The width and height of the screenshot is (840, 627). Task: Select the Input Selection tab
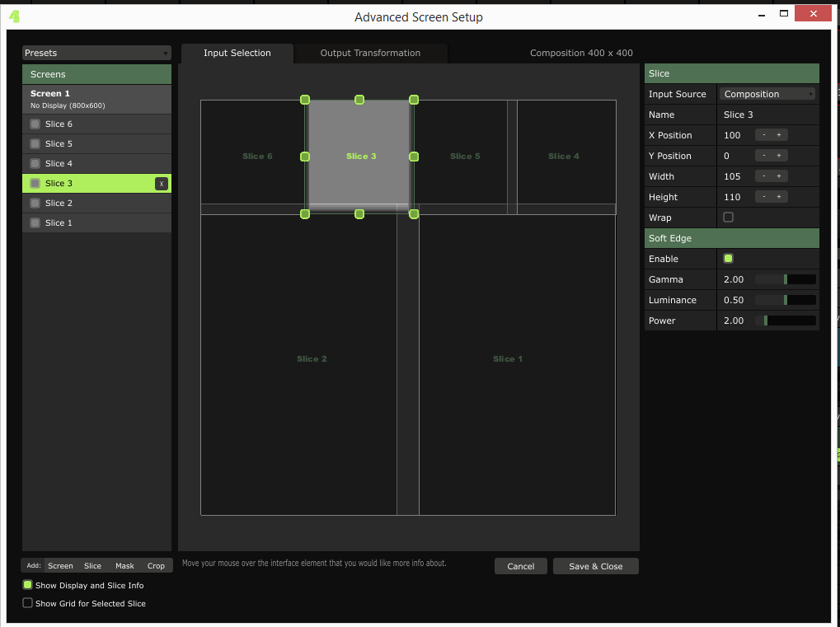(x=237, y=54)
